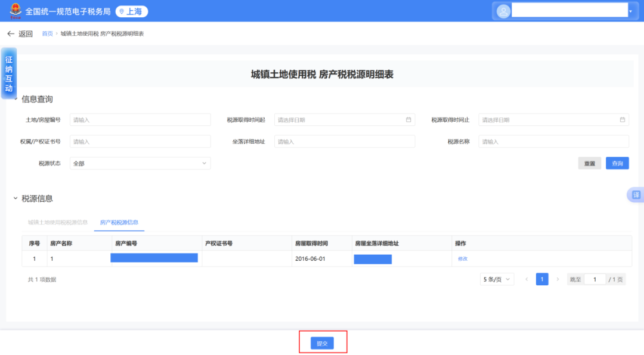Image resolution: width=644 pixels, height=355 pixels.
Task: Click the 修改 link in the table row
Action: [462, 258]
